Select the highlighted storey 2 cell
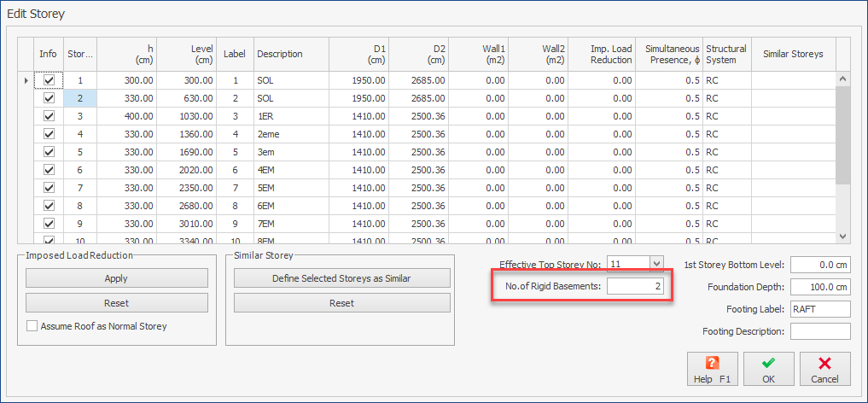This screenshot has width=868, height=403. [x=80, y=98]
